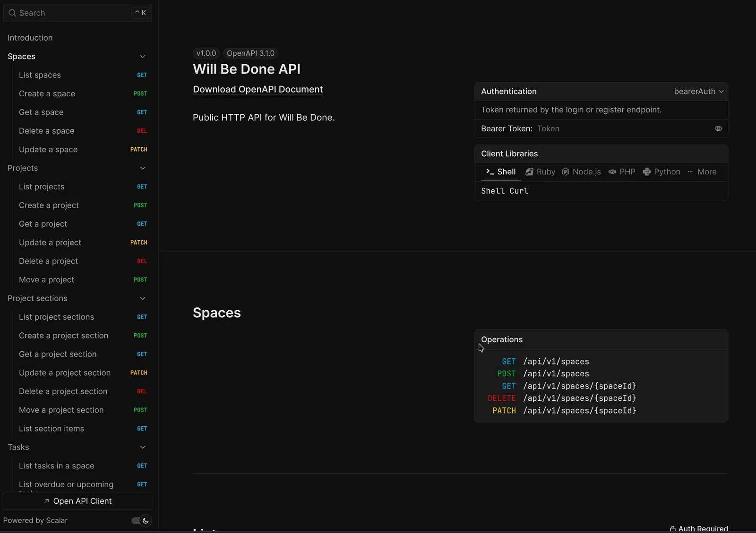
Task: Click the OpenAPI 3.1.0 badge
Action: 250,53
